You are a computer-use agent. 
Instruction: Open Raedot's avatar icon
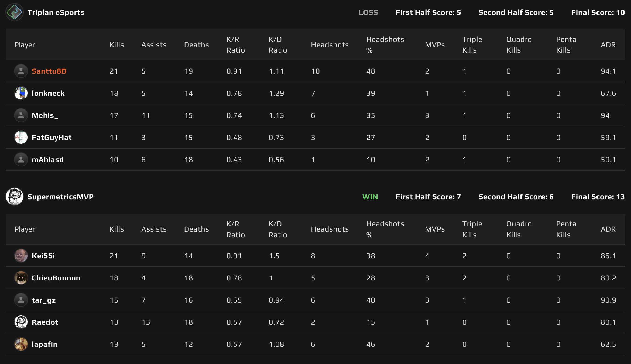click(x=21, y=322)
